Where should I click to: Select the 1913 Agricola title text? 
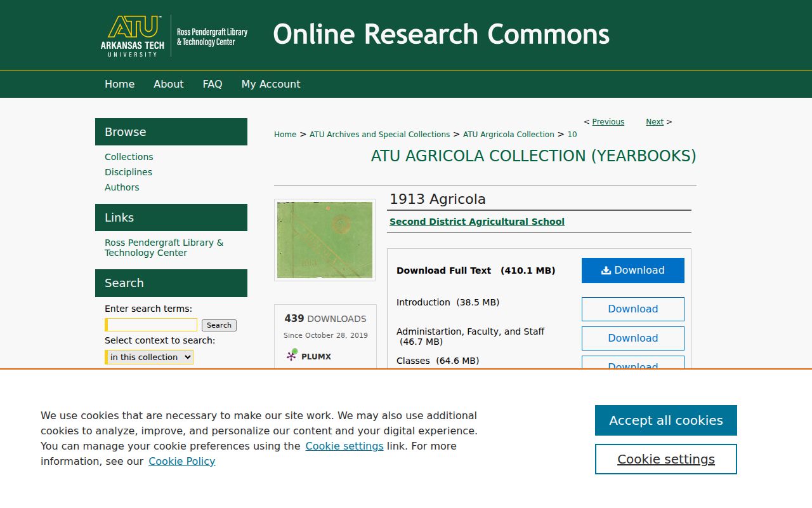point(438,199)
